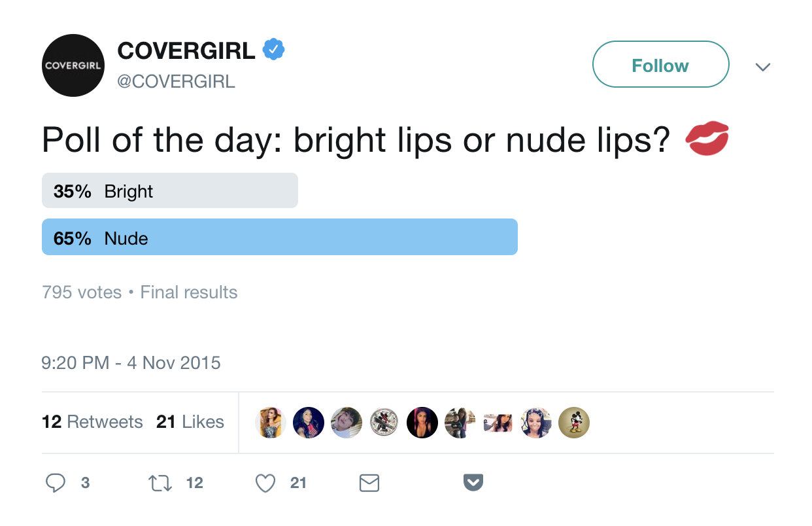Select the 65% Nude poll bar
This screenshot has height=526, width=812.
(x=279, y=237)
